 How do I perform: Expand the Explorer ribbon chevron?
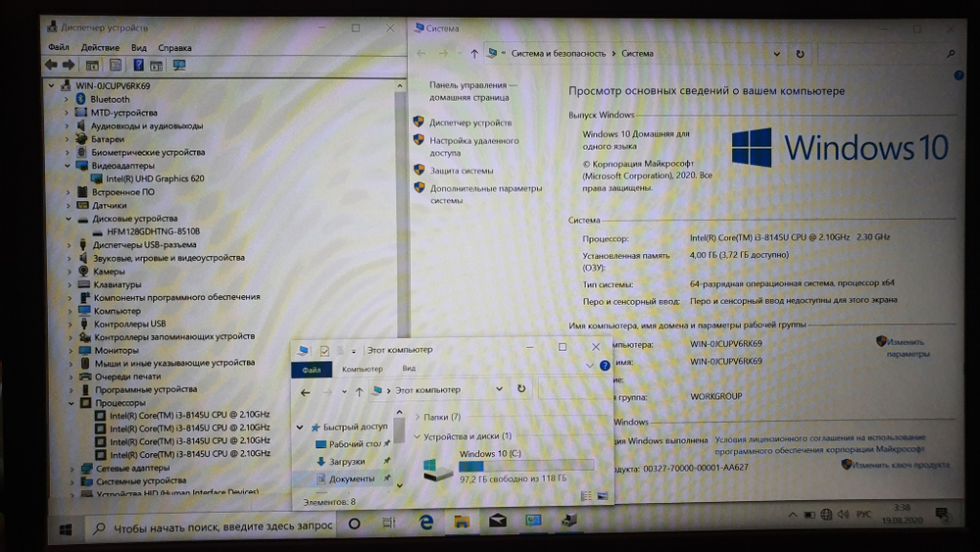(589, 366)
